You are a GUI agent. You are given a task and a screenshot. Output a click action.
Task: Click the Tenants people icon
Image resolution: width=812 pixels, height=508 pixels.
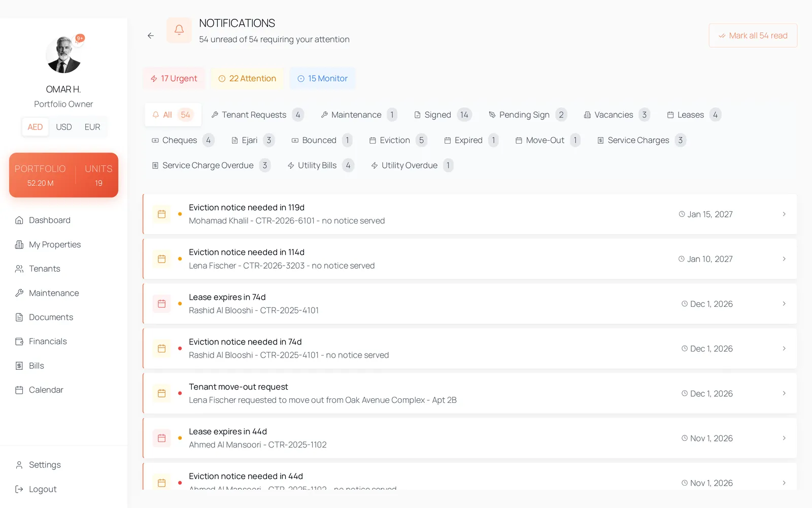click(x=19, y=269)
